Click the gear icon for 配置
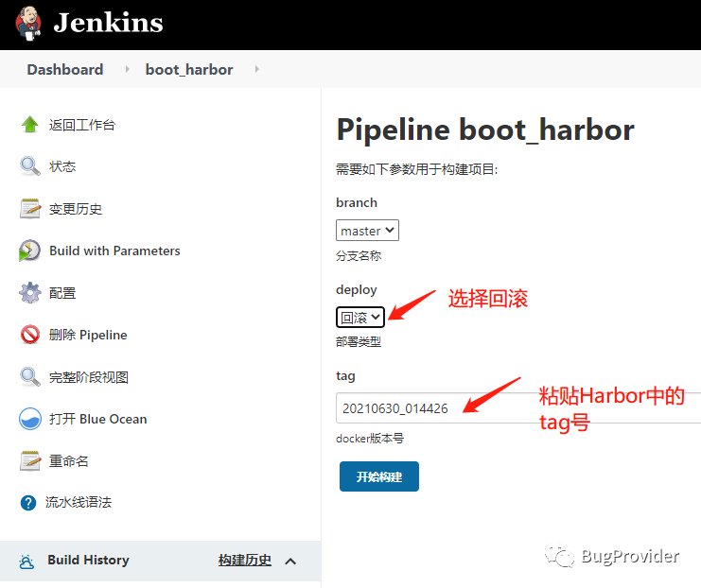 tap(30, 293)
